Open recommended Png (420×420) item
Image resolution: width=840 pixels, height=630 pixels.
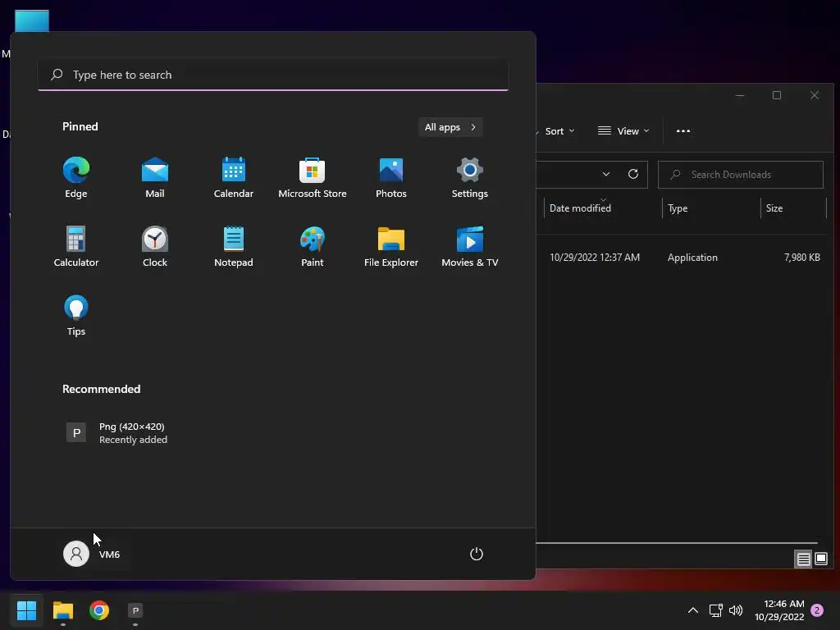116,433
